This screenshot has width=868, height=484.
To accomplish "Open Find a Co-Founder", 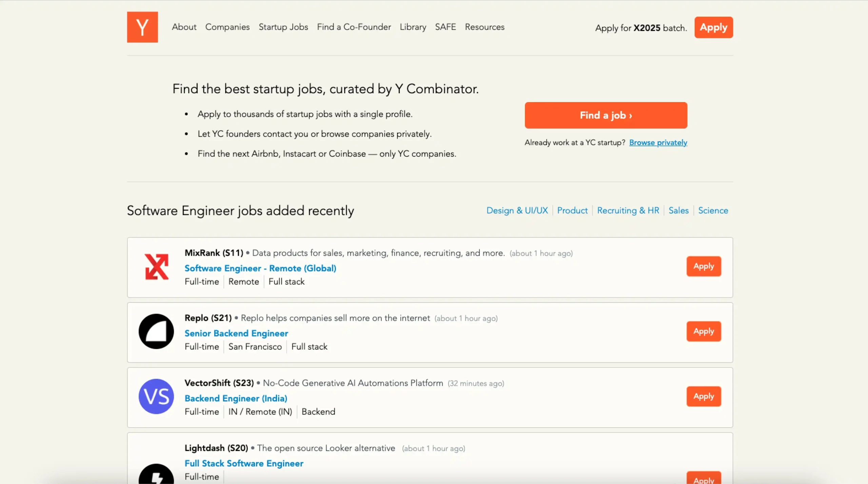I will [x=354, y=27].
